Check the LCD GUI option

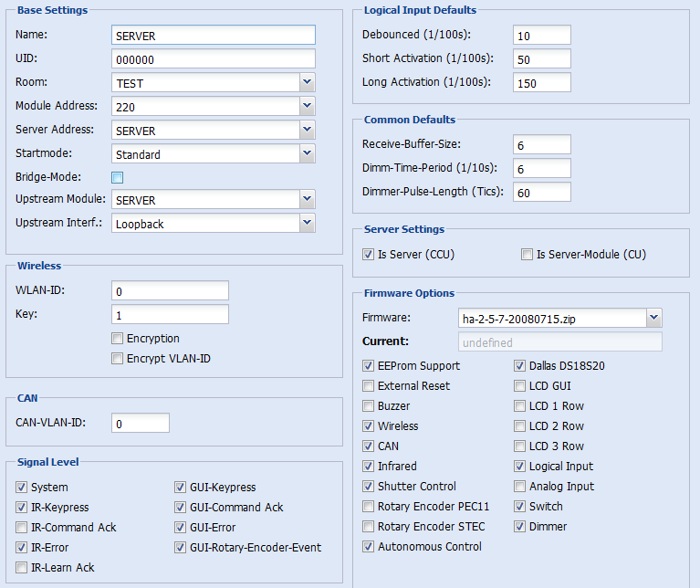pyautogui.click(x=519, y=385)
